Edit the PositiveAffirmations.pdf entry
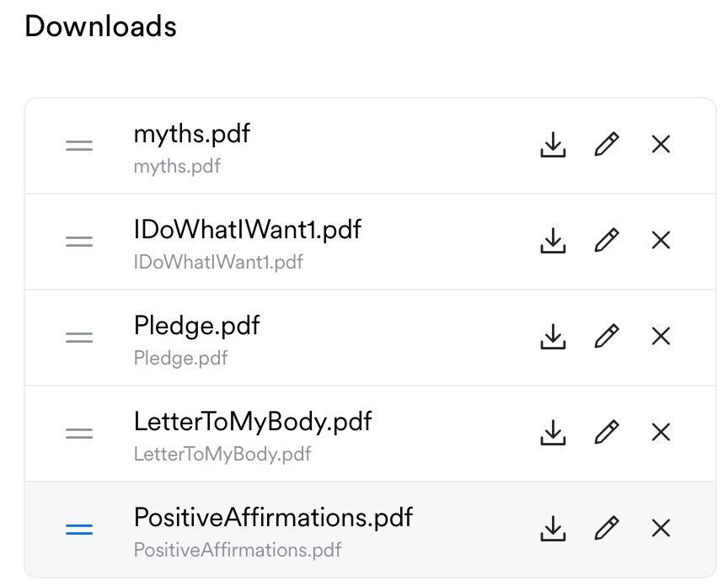 click(607, 530)
